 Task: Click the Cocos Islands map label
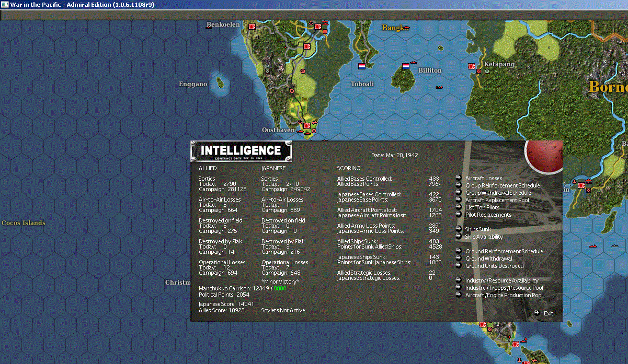24,223
